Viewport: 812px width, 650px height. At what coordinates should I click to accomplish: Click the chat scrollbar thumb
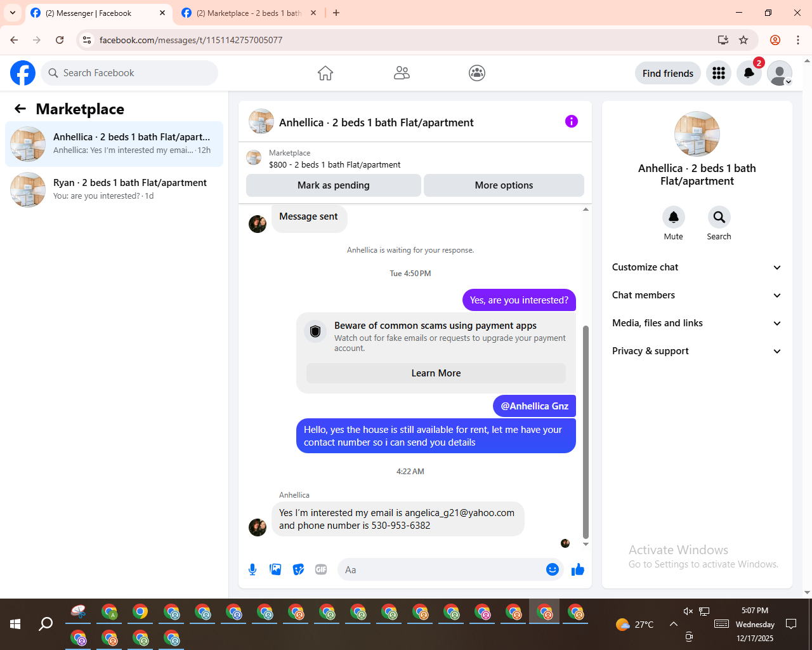tap(586, 432)
